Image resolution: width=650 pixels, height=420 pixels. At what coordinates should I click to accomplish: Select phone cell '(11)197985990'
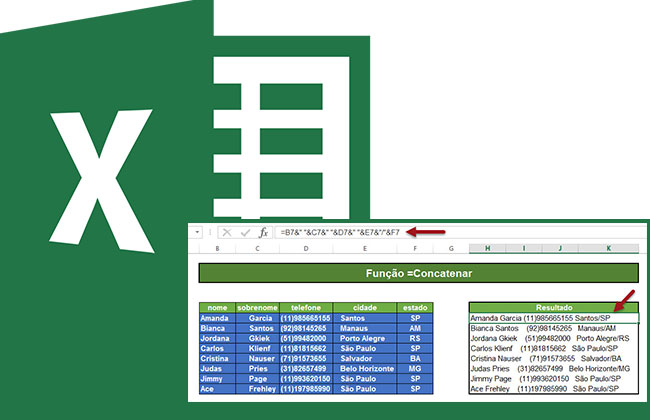click(306, 389)
